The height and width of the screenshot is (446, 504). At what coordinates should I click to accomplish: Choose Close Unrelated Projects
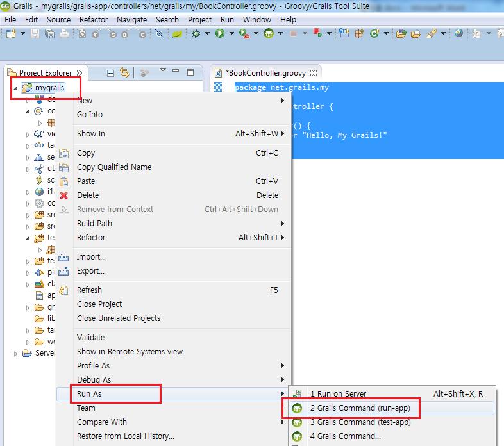pyautogui.click(x=174, y=318)
